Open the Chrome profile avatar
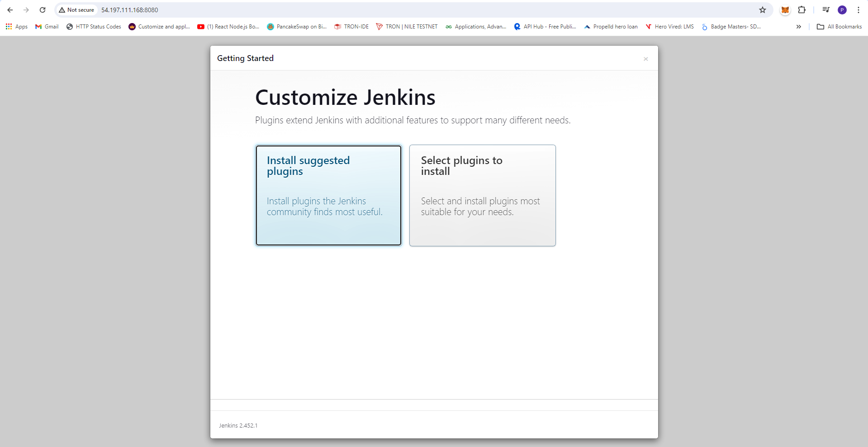The height and width of the screenshot is (447, 868). pyautogui.click(x=842, y=10)
